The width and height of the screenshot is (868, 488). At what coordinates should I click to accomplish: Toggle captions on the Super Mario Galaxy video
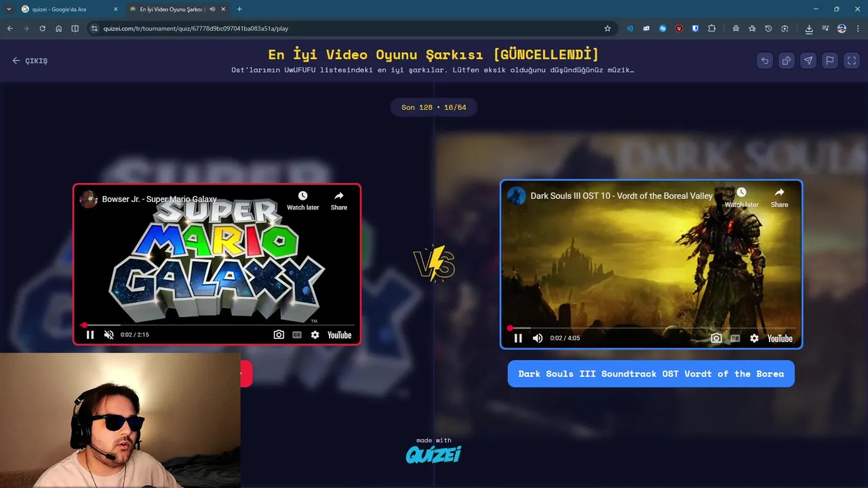click(x=297, y=335)
